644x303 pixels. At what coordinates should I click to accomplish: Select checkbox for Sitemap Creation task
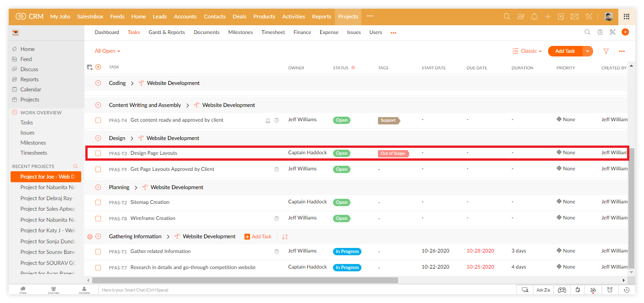98,202
